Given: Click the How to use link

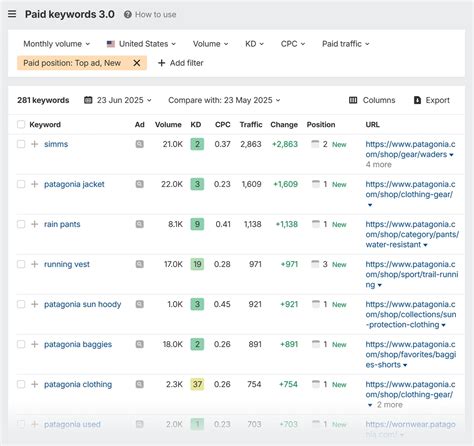Looking at the screenshot, I should point(155,15).
